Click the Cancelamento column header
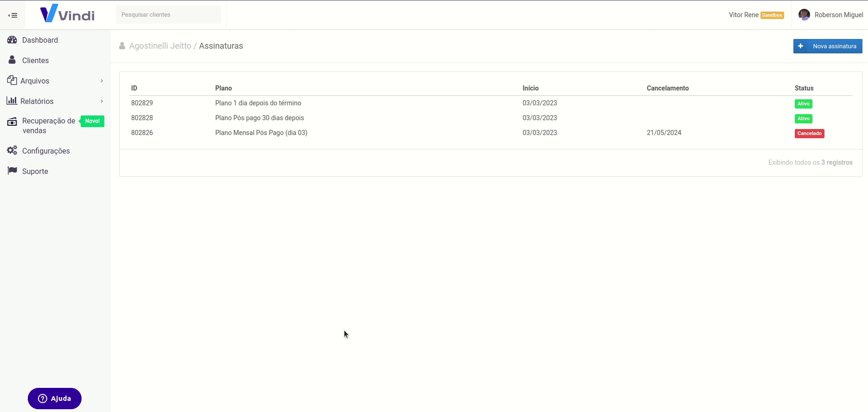The width and height of the screenshot is (868, 412). point(668,88)
